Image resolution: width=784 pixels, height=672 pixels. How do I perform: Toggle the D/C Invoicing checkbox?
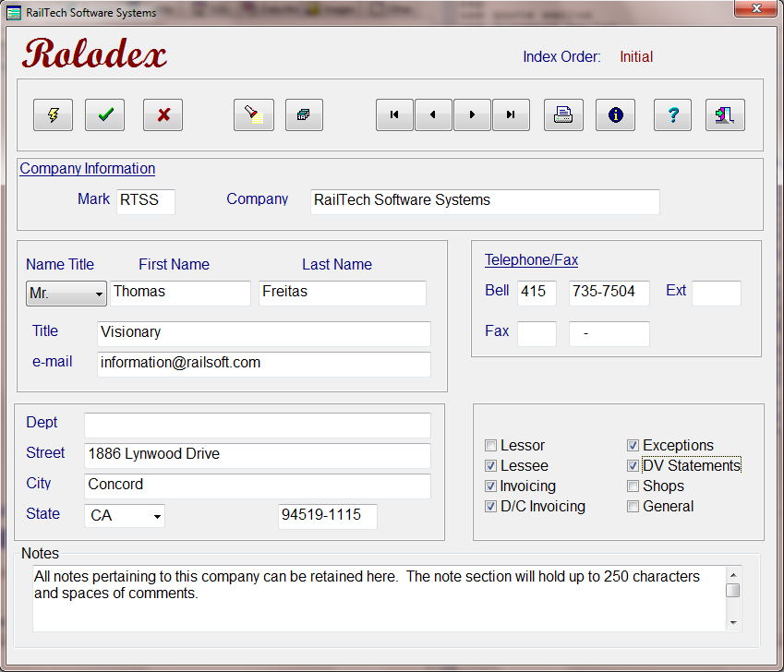(x=491, y=507)
